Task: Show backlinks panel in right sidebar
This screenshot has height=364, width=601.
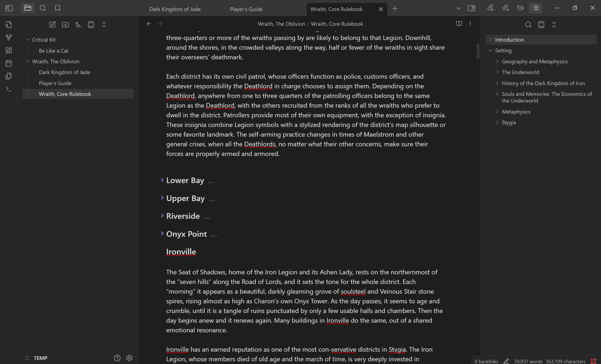Action: click(490, 8)
